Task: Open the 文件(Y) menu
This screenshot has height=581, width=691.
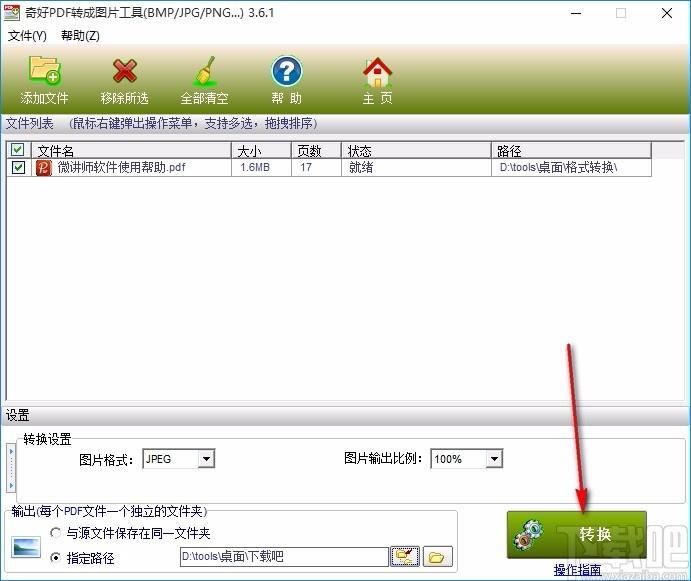Action: [27, 36]
